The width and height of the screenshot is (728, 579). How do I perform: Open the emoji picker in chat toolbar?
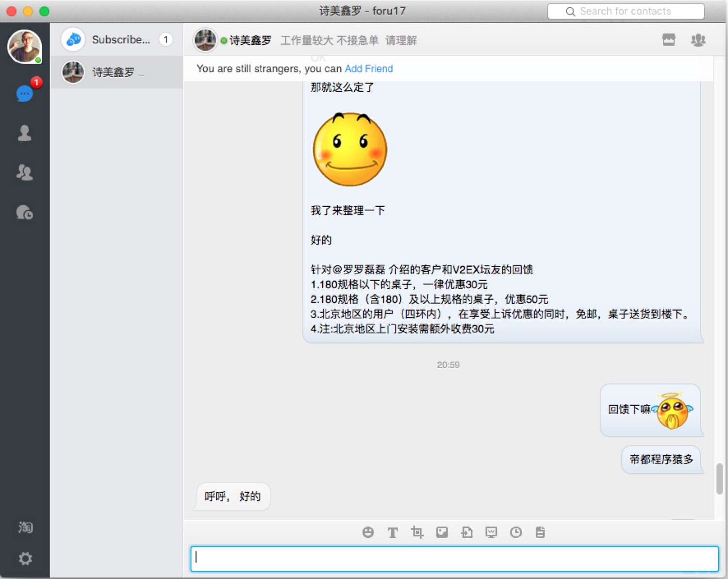click(x=368, y=532)
